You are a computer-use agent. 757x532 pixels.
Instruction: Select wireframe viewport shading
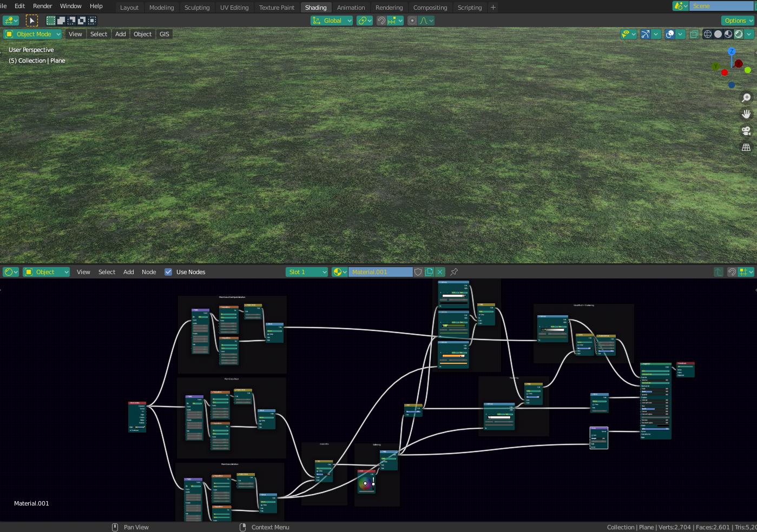click(x=707, y=34)
